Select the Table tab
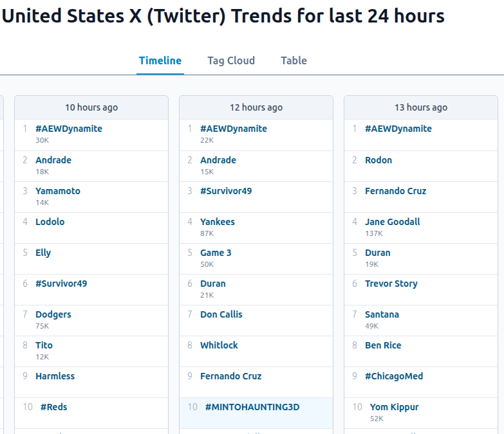 coord(294,60)
